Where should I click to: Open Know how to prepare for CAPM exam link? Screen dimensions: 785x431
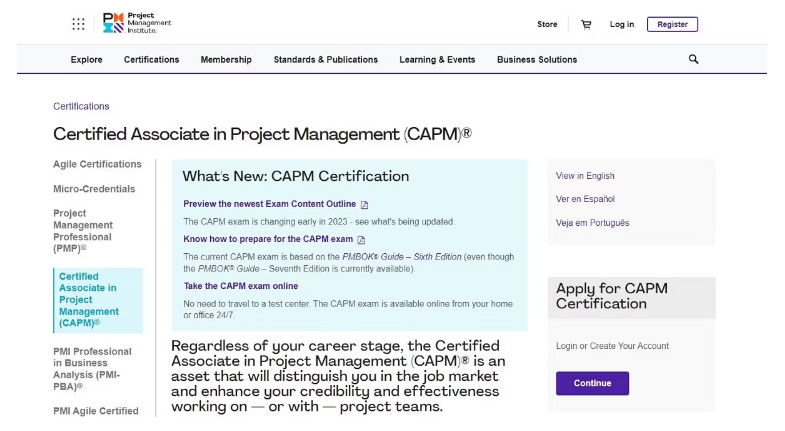[268, 239]
